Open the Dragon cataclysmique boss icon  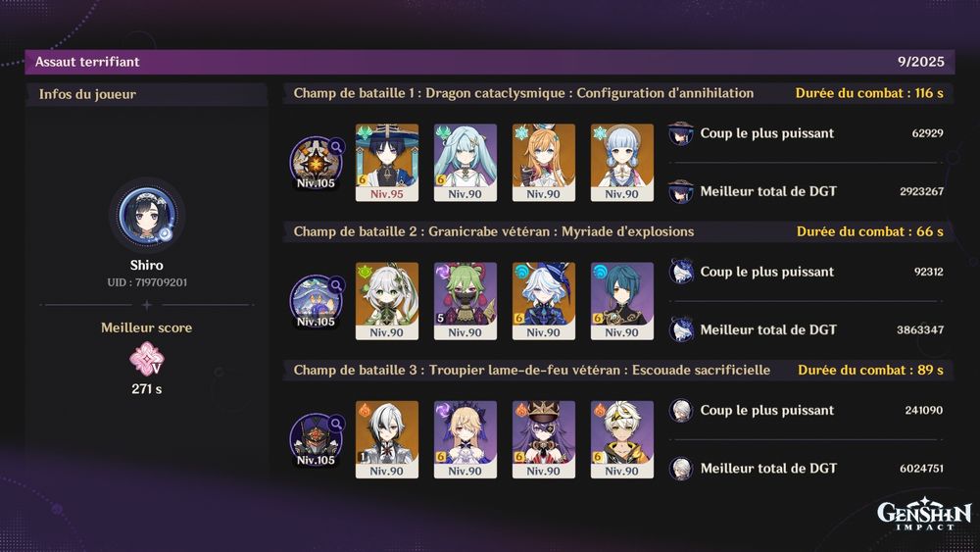tap(317, 163)
